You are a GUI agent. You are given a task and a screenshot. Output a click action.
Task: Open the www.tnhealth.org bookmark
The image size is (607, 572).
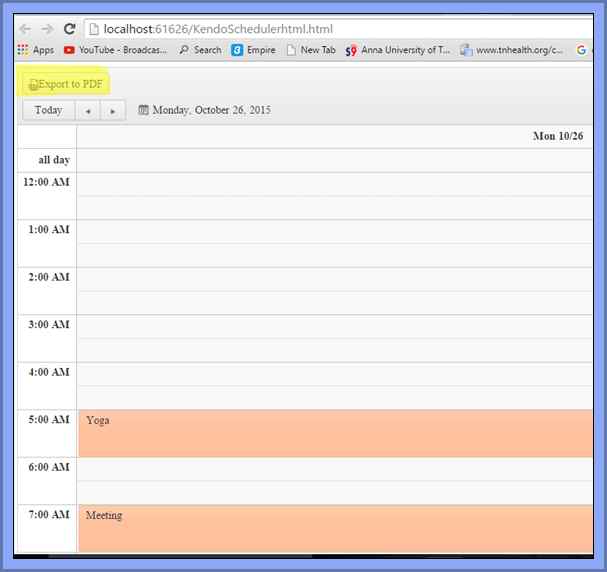point(511,50)
